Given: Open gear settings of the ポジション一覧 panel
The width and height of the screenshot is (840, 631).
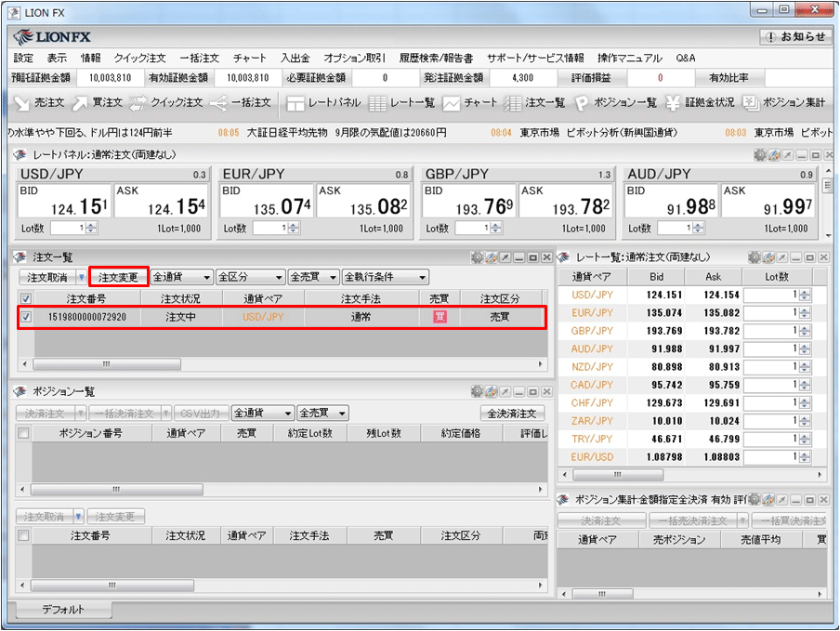Looking at the screenshot, I should (x=477, y=391).
